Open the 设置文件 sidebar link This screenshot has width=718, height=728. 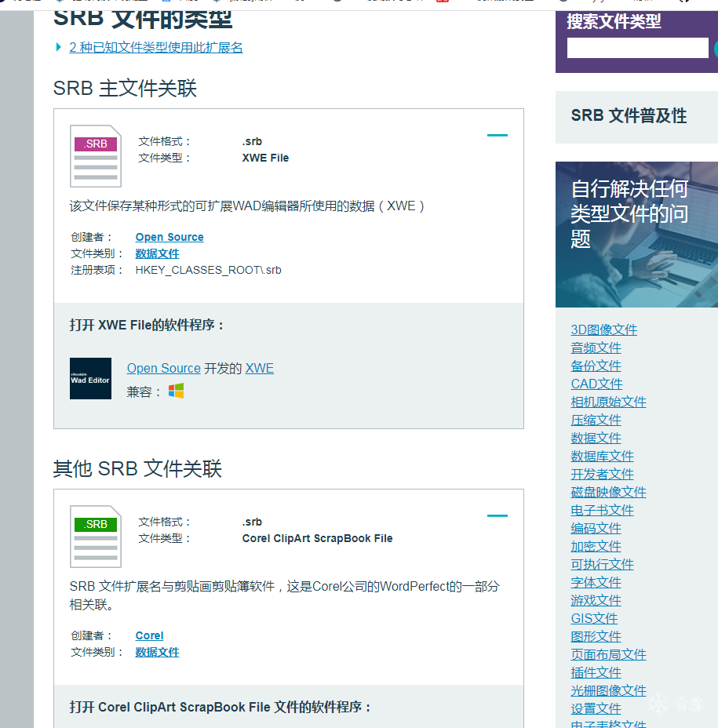point(596,709)
